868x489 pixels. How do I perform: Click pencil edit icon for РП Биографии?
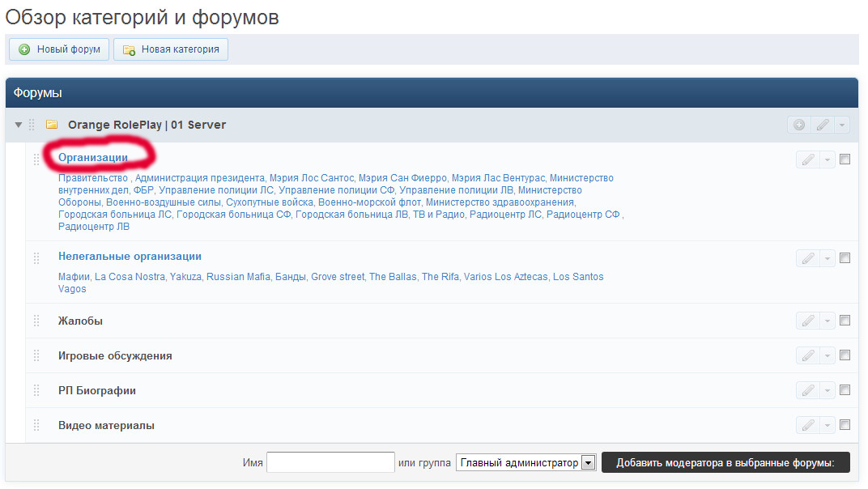coord(808,390)
